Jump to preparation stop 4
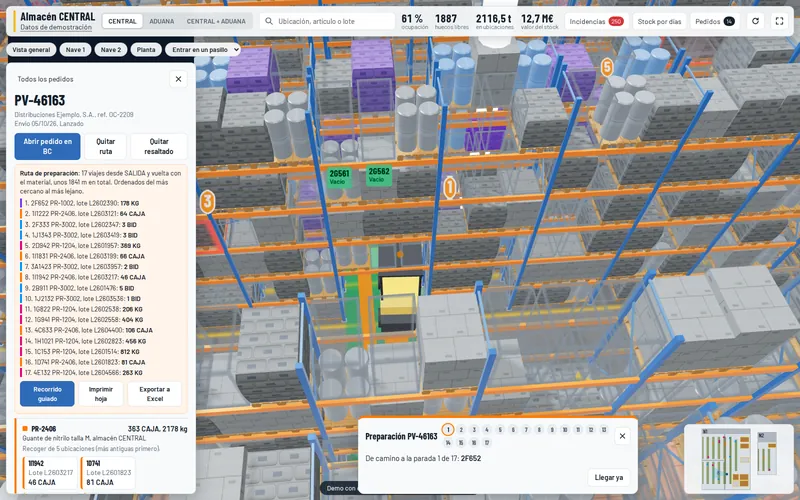The width and height of the screenshot is (800, 500). pos(487,430)
